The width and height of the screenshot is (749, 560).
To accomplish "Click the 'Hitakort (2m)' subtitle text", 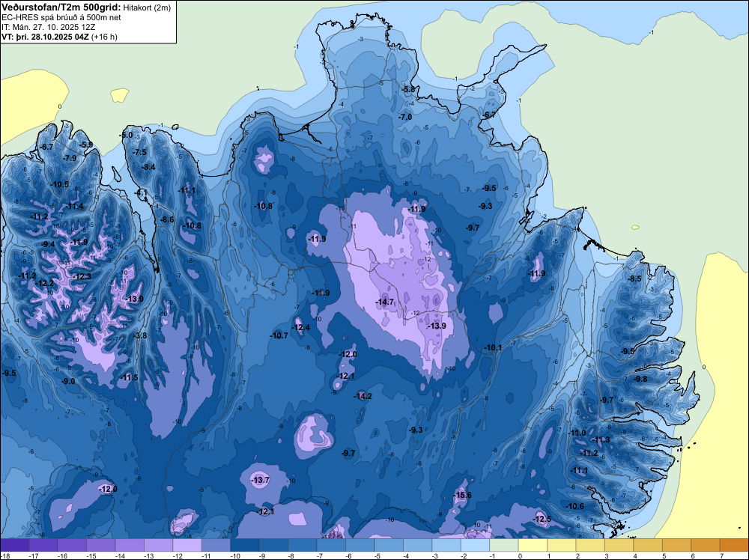I will tap(147, 7).
